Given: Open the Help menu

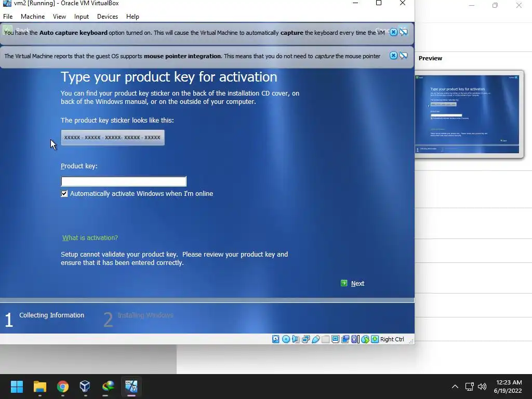Looking at the screenshot, I should pos(132,17).
